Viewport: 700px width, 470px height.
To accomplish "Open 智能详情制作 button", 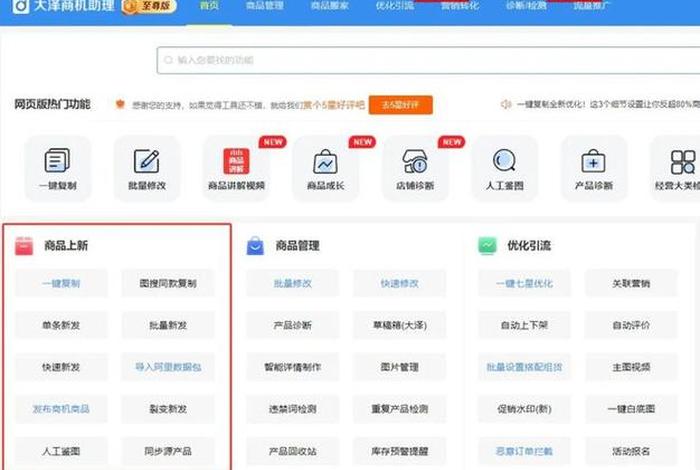I will coord(293,367).
